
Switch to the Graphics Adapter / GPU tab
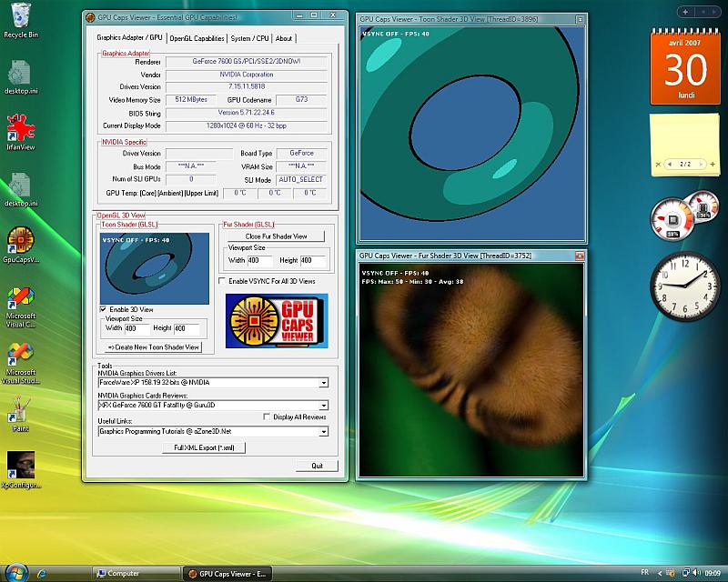click(129, 37)
